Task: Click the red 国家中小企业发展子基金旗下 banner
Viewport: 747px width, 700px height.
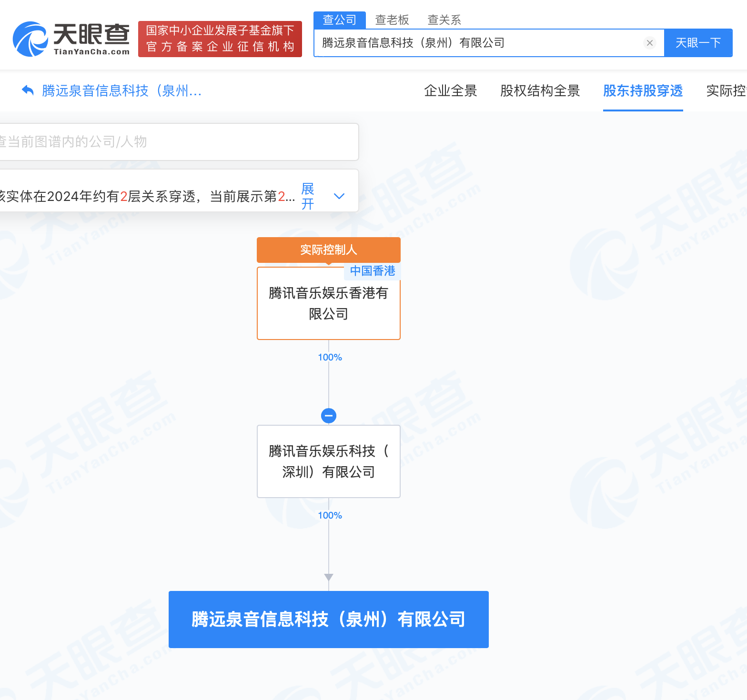Action: 220,39
